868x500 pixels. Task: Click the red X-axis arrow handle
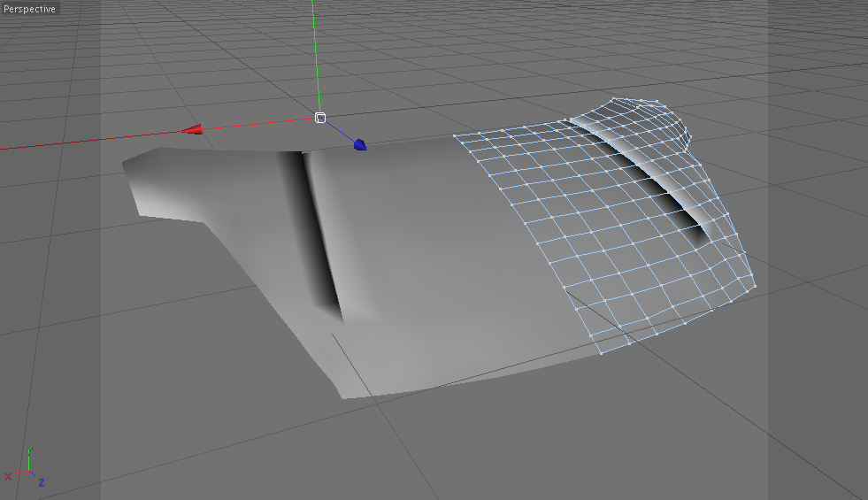pyautogui.click(x=192, y=130)
